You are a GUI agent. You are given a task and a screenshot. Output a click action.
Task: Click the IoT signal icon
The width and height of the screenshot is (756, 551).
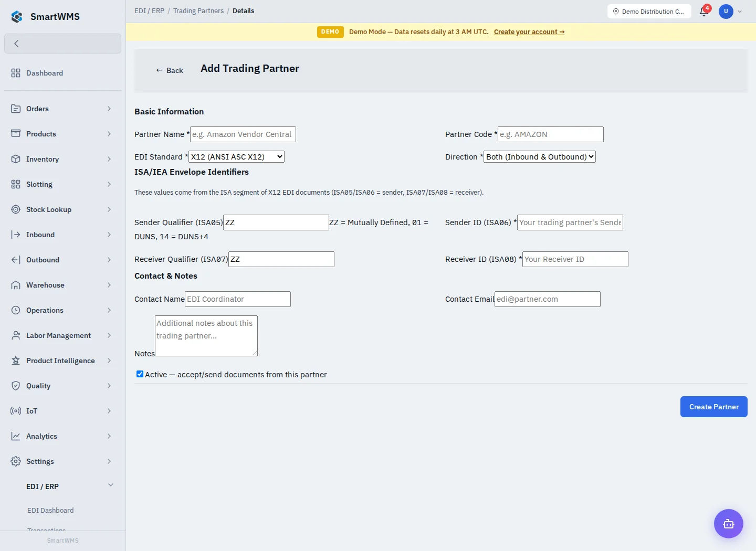[x=16, y=411]
